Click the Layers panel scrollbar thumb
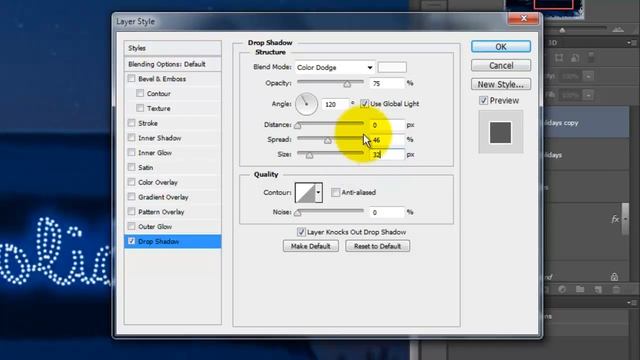 pyautogui.click(x=625, y=219)
